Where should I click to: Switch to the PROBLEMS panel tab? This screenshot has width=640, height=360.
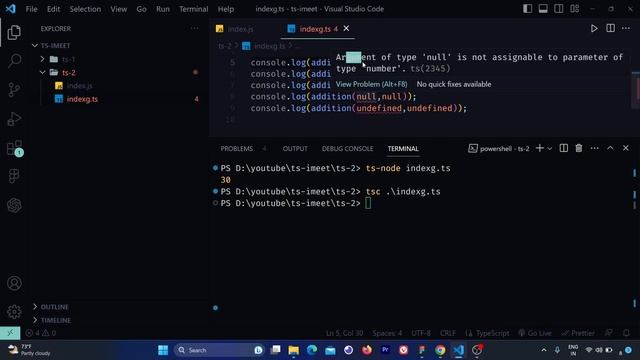[x=236, y=149]
